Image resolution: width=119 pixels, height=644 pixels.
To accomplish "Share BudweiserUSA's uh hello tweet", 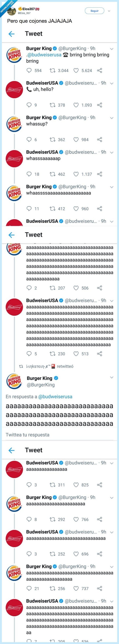I will click(x=100, y=105).
